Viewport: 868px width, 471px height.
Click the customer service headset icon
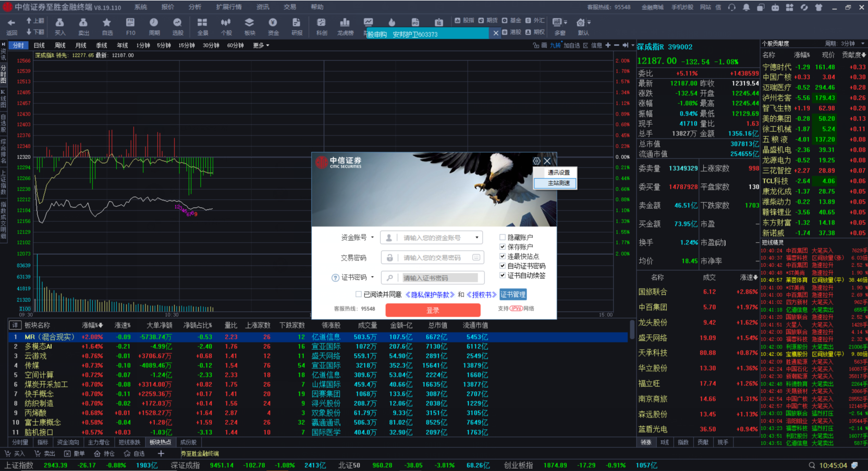point(732,7)
